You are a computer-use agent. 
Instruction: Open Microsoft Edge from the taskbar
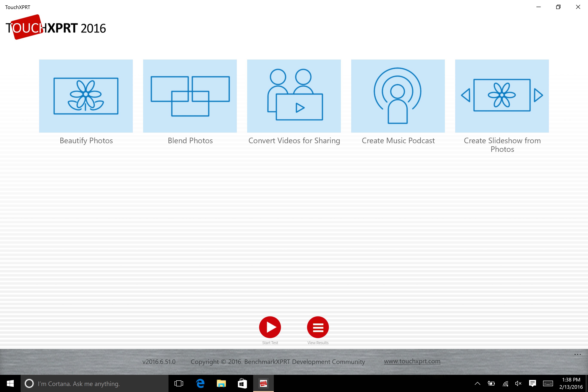[x=200, y=383]
